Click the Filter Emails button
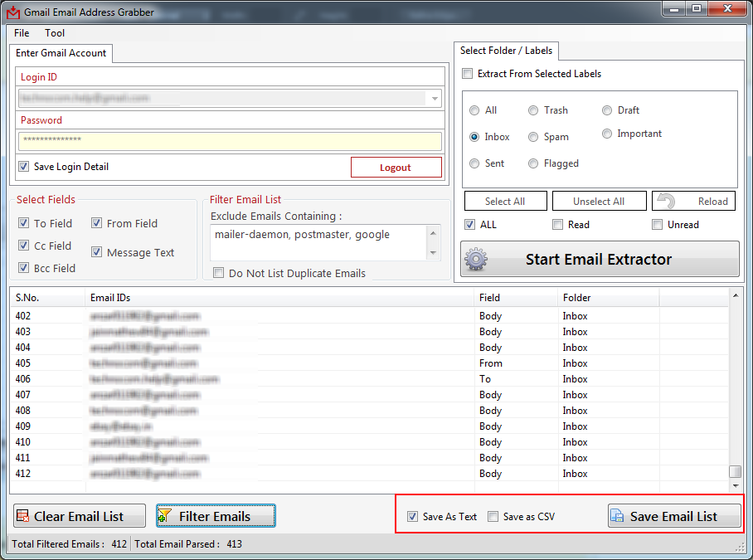 tap(216, 516)
